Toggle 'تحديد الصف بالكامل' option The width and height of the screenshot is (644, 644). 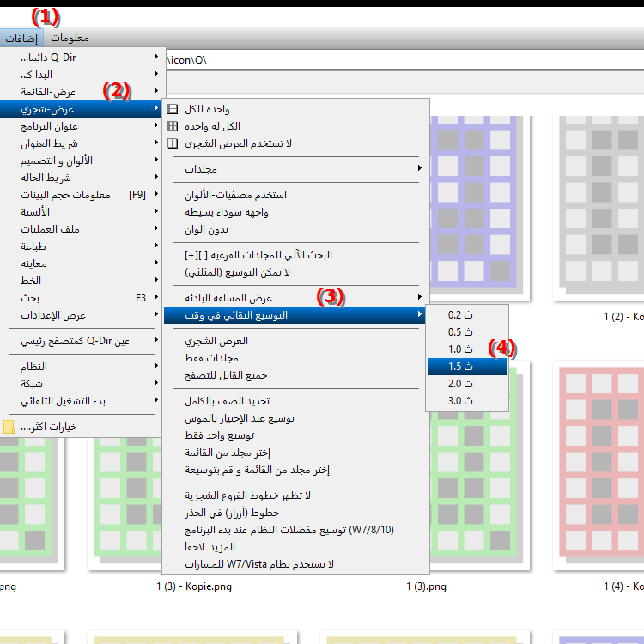[x=294, y=401]
